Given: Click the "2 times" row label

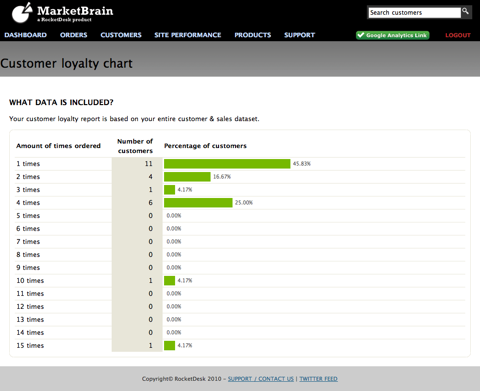Looking at the screenshot, I should [x=28, y=177].
